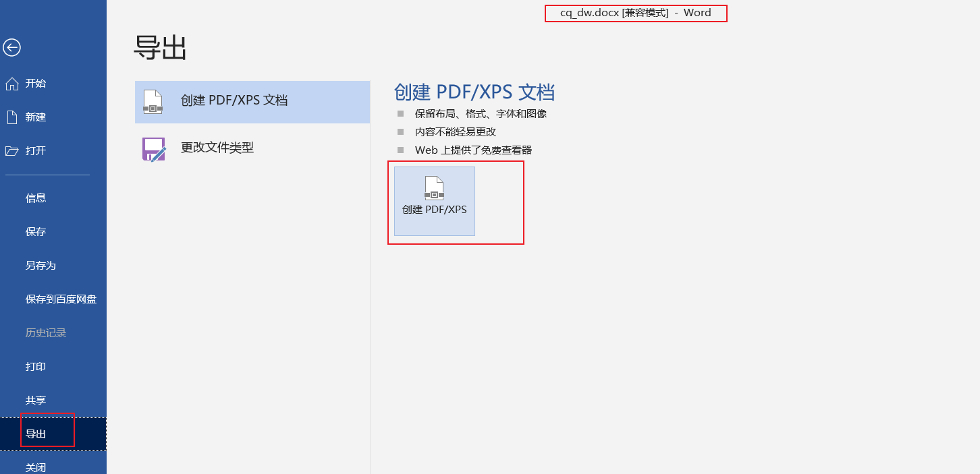Open the 开始 page in sidebar
This screenshot has width=980, height=474.
[53, 84]
